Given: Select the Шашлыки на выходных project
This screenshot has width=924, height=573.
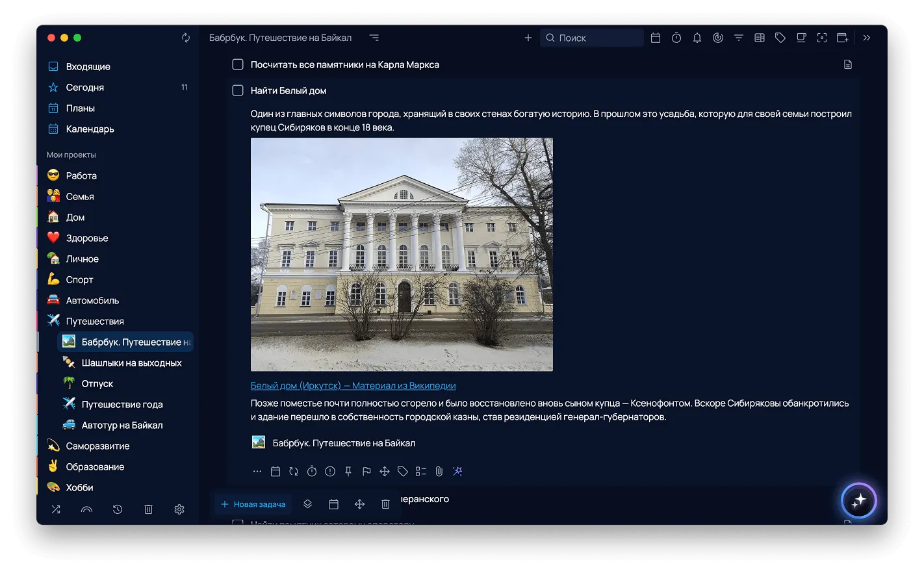Looking at the screenshot, I should coord(126,363).
